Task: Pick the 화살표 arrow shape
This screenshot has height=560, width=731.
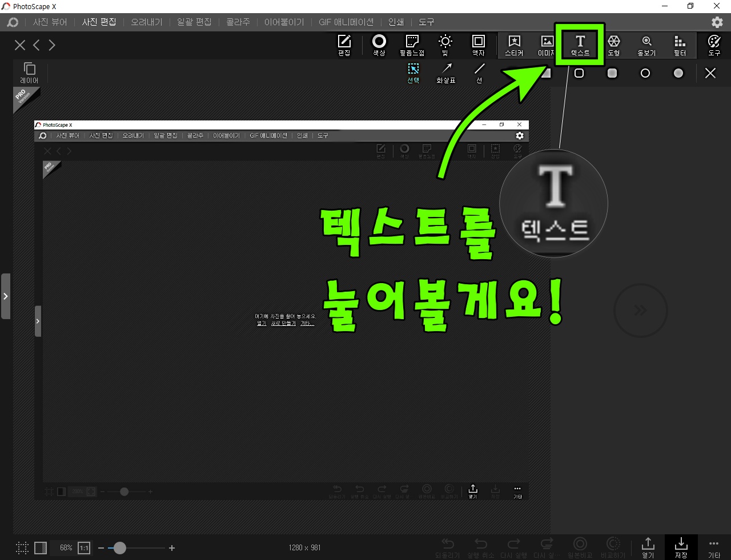Action: pos(446,74)
